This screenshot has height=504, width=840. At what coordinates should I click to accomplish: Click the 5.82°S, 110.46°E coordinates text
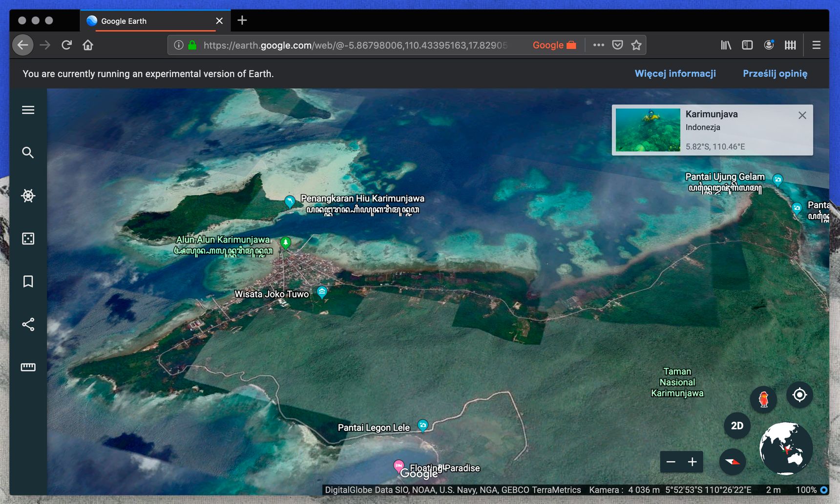[715, 146]
